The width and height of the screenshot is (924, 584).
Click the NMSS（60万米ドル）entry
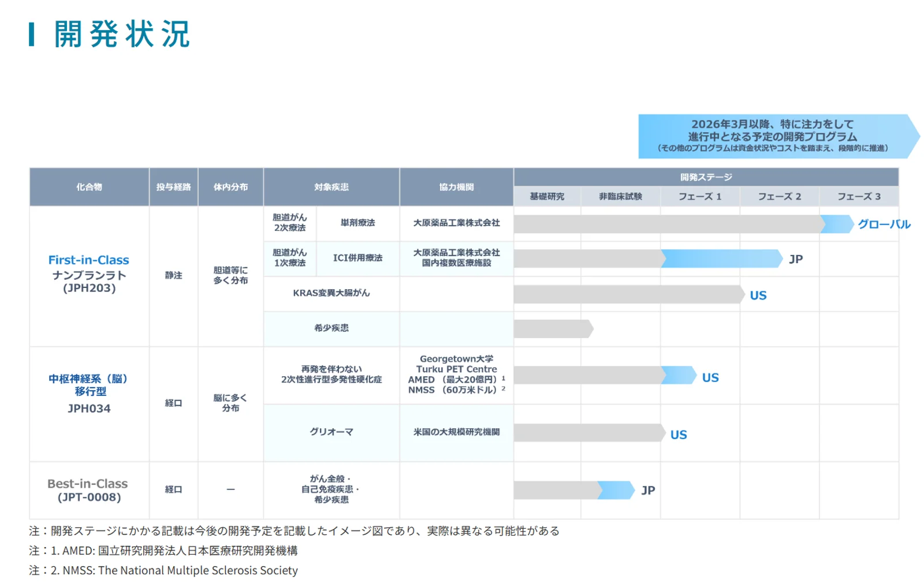click(456, 390)
